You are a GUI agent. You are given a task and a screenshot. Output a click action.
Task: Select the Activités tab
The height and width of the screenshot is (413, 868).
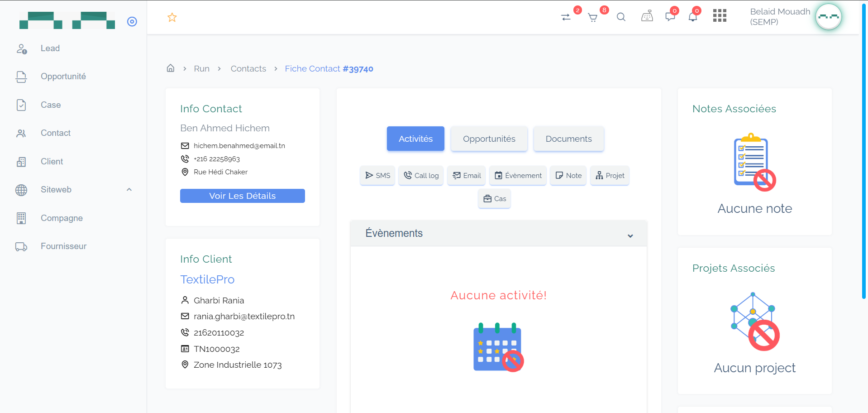click(x=415, y=139)
